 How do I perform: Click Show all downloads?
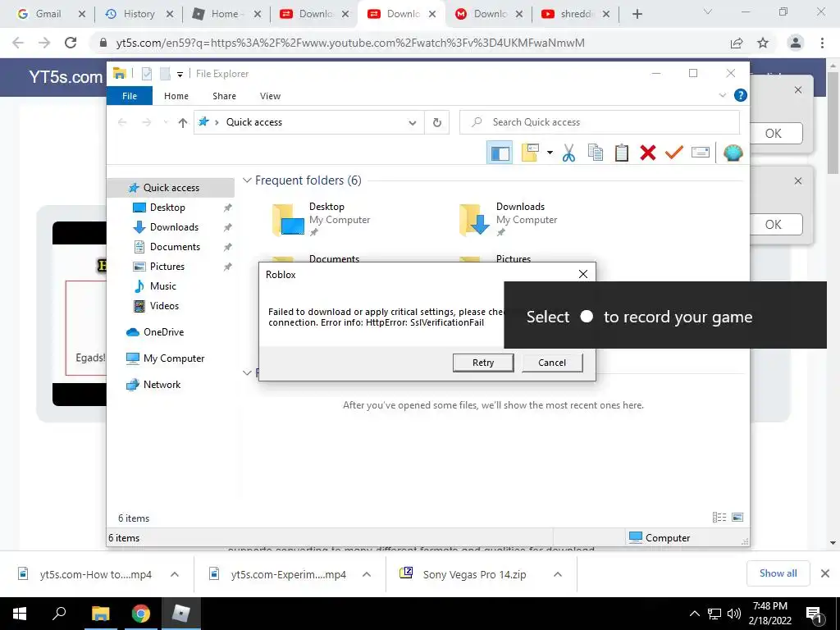[x=778, y=573]
